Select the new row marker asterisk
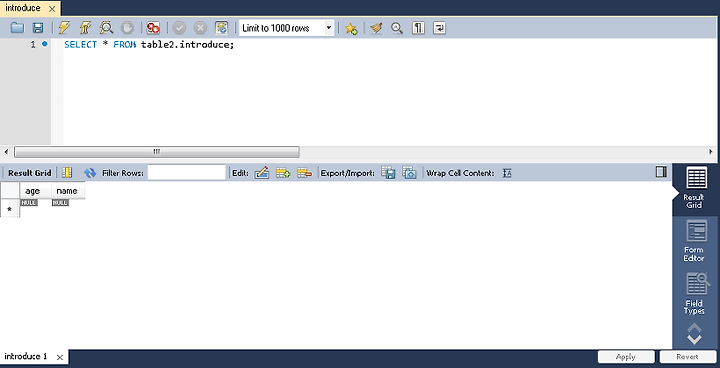Viewport: 720px width, 368px height. pos(10,209)
